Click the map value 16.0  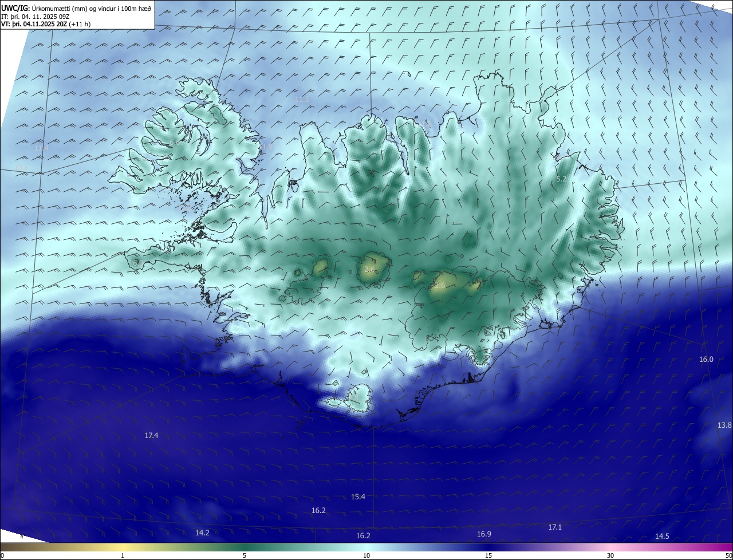[x=707, y=360]
